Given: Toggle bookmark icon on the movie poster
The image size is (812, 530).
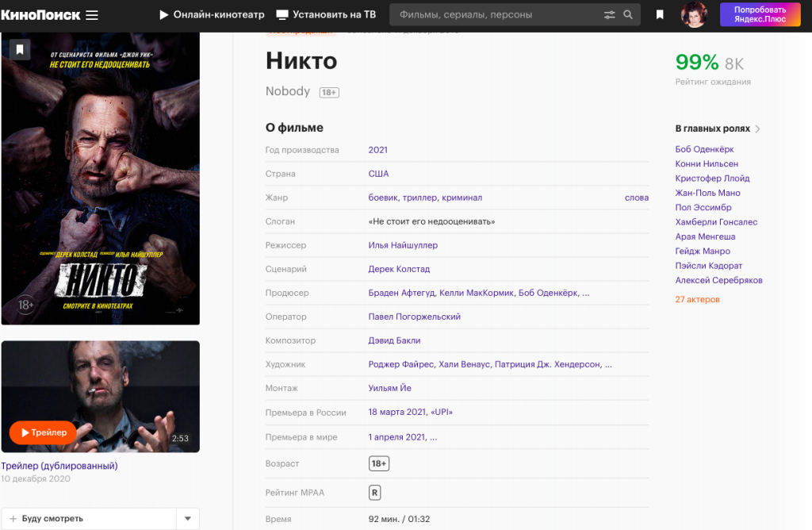Looking at the screenshot, I should pyautogui.click(x=20, y=50).
